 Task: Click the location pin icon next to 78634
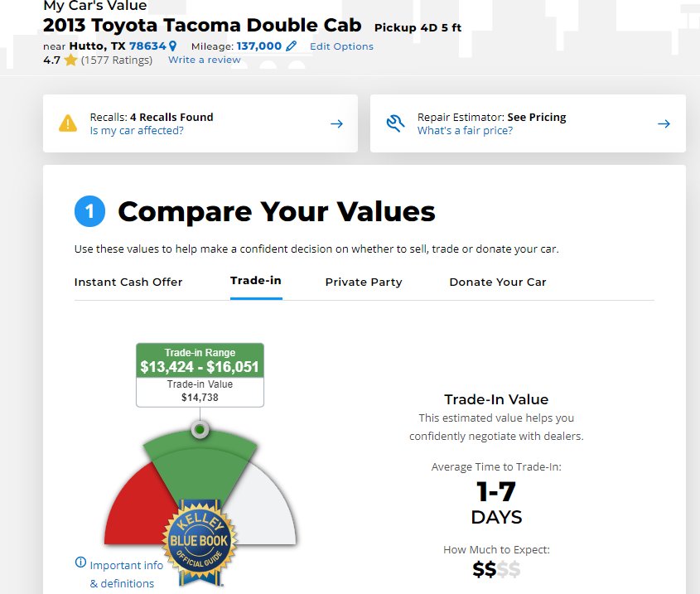[x=173, y=46]
